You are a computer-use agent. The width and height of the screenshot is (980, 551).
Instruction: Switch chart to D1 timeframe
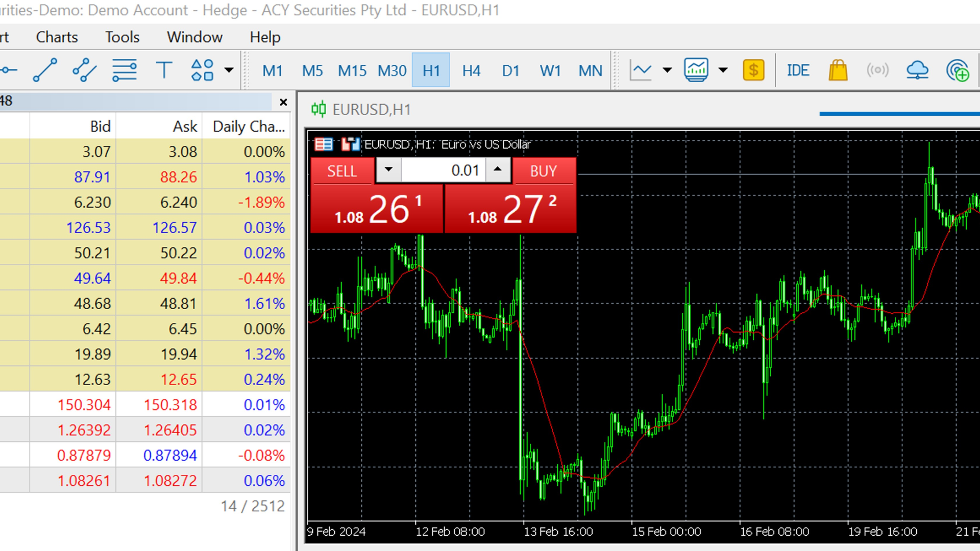click(511, 70)
